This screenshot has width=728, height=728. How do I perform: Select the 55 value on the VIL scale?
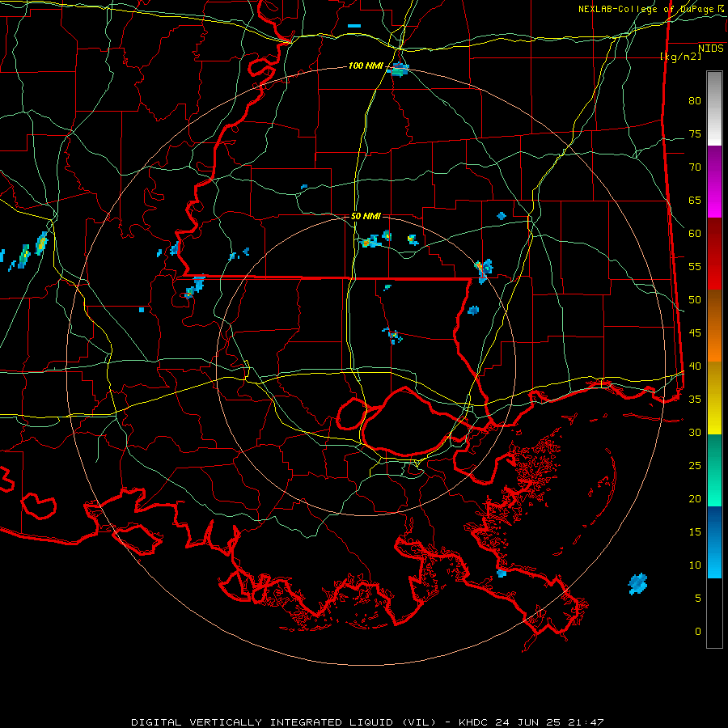[x=695, y=266]
